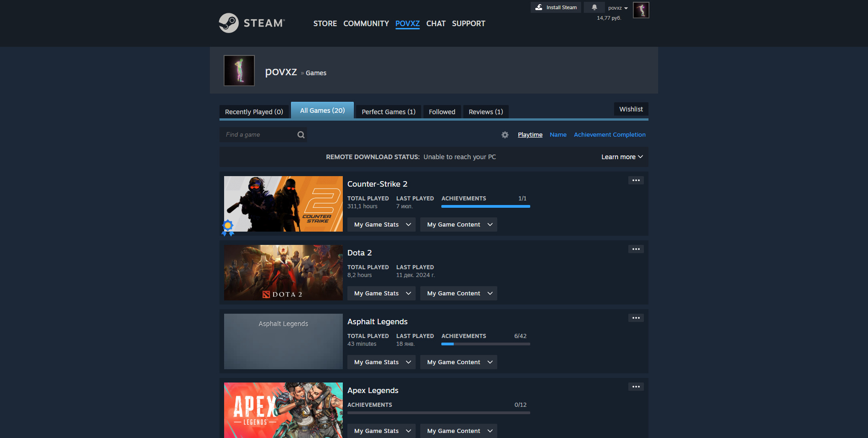Click the 14,77 руб. wallet balance

pos(609,18)
